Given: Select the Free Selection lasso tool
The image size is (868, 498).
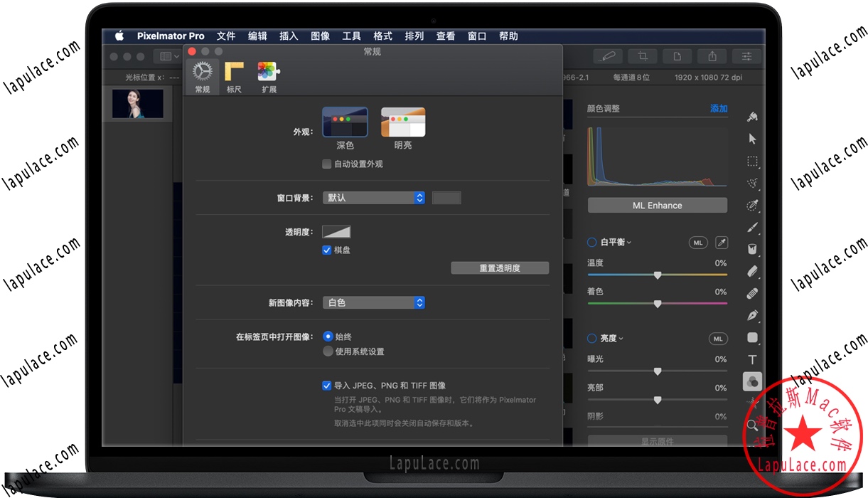Looking at the screenshot, I should point(752,183).
